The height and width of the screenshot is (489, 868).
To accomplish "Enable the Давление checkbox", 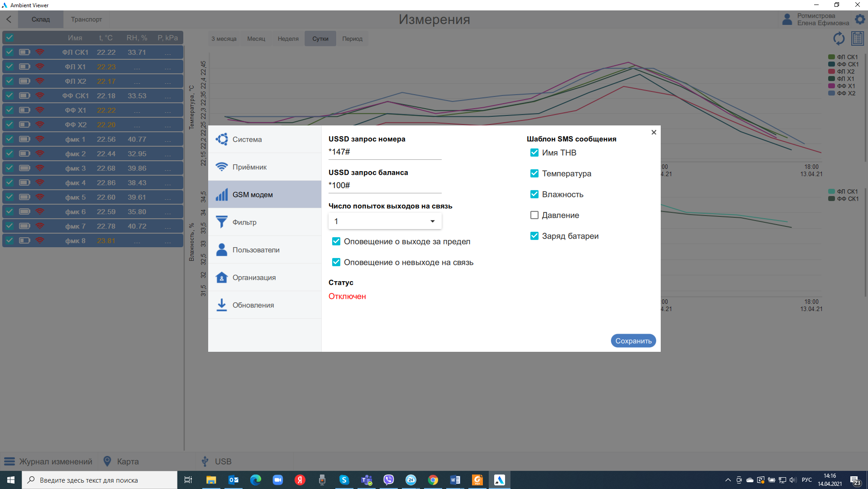I will [534, 215].
